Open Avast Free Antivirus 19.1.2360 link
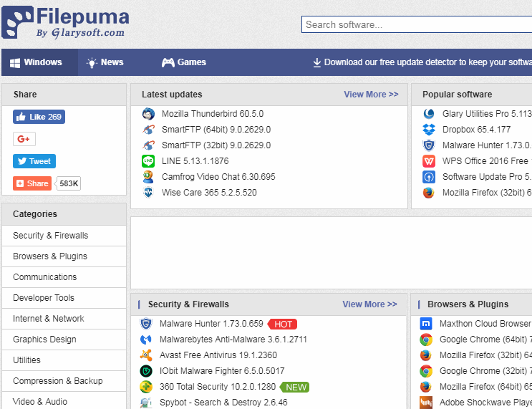Screen dimensions: 532x409 point(218,355)
